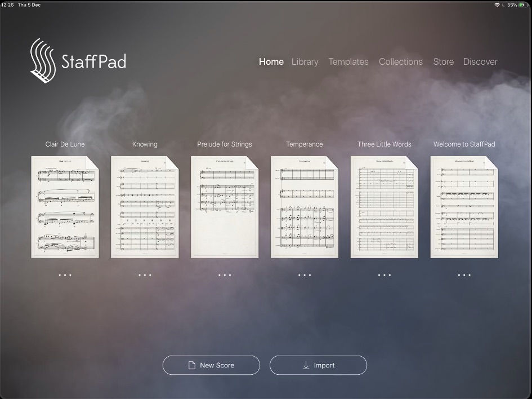Tap the Wi-Fi status icon
The height and width of the screenshot is (399, 532).
pyautogui.click(x=497, y=5)
